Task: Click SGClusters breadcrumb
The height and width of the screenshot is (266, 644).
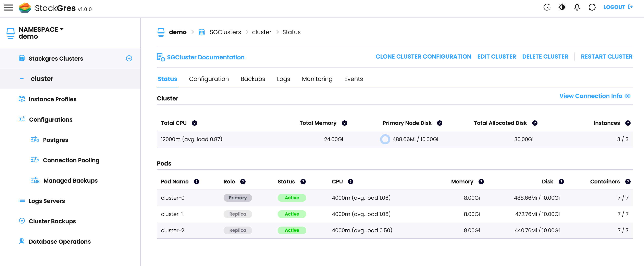Action: [x=225, y=32]
